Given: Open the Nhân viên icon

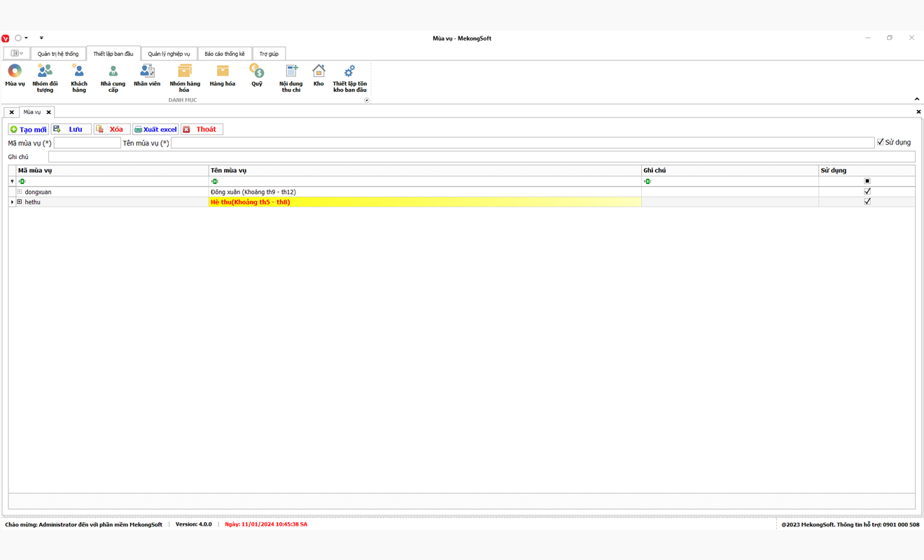Looking at the screenshot, I should pyautogui.click(x=147, y=76).
